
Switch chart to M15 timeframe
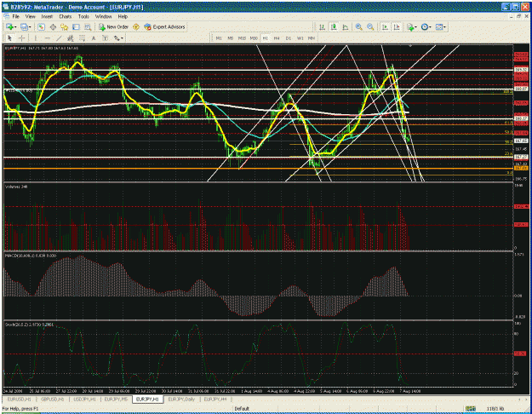pyautogui.click(x=242, y=38)
